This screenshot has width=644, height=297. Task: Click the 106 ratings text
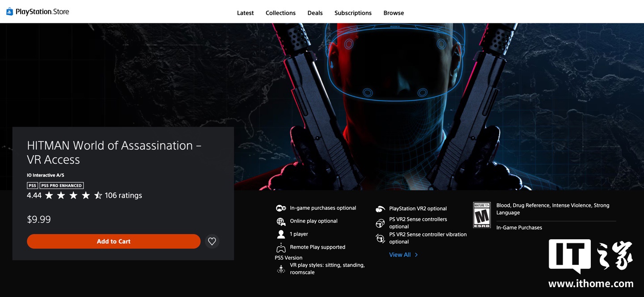[x=123, y=195]
